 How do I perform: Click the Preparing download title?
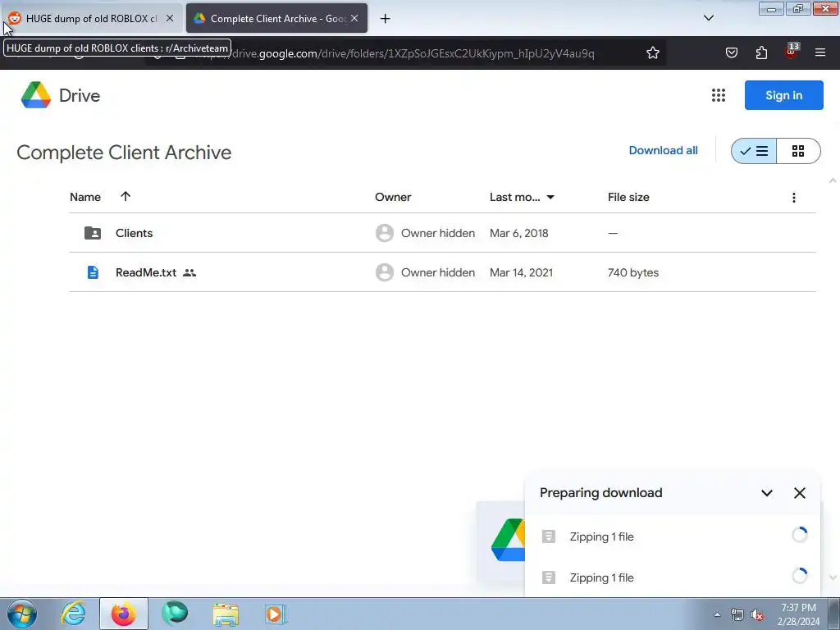pyautogui.click(x=601, y=493)
